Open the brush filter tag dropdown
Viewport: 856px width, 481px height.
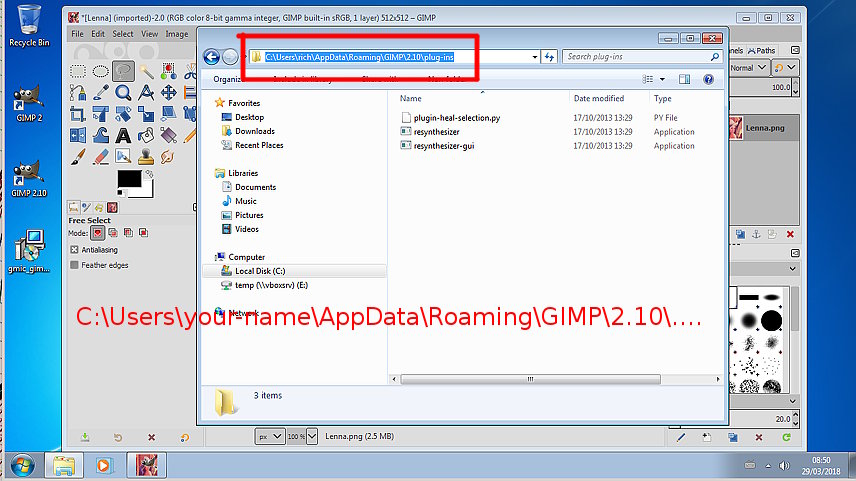[792, 269]
